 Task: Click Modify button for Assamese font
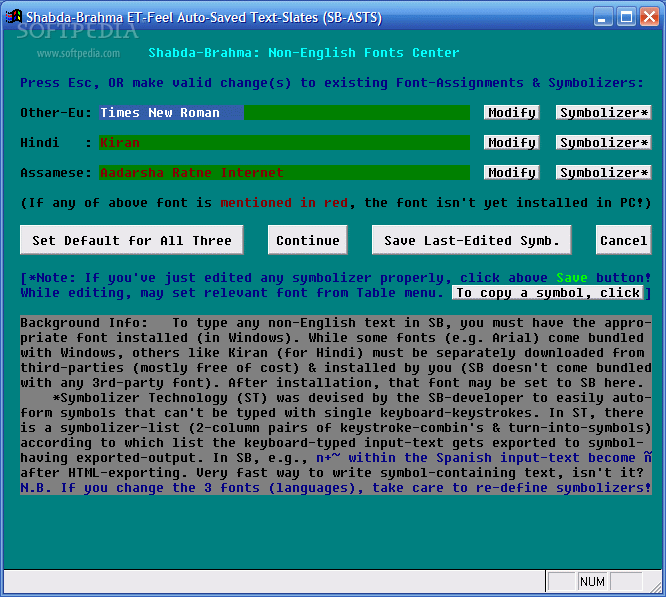511,173
